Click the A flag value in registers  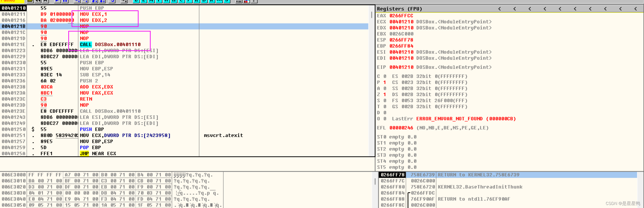385,88
